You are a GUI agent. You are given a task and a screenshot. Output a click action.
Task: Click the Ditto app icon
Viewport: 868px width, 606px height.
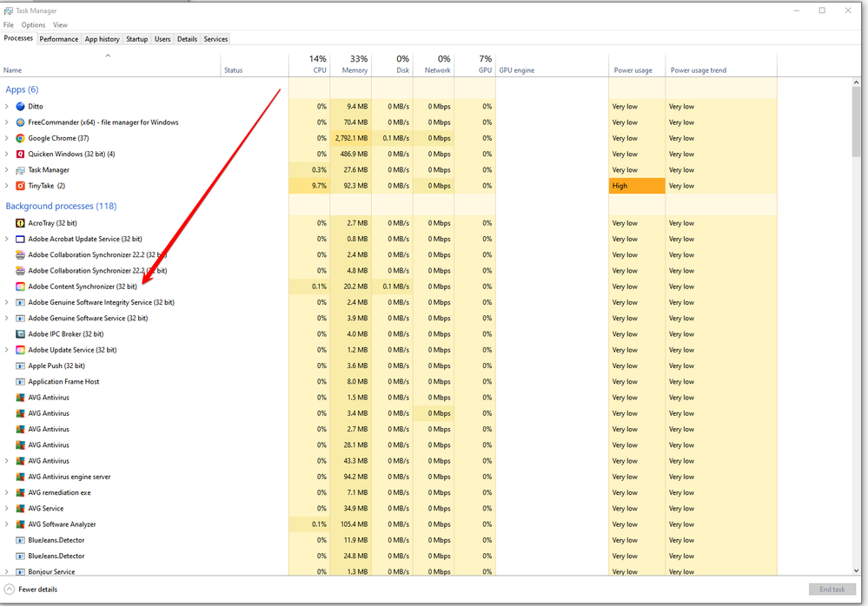(21, 106)
